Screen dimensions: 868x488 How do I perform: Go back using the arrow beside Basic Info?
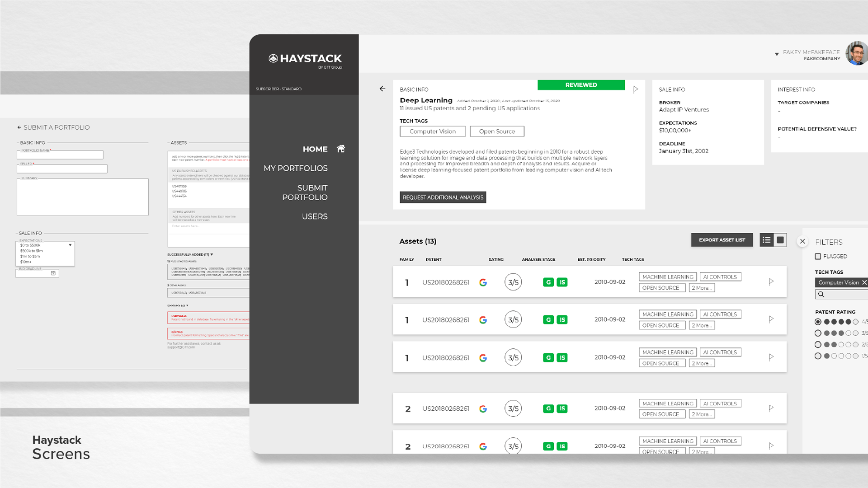(x=382, y=89)
